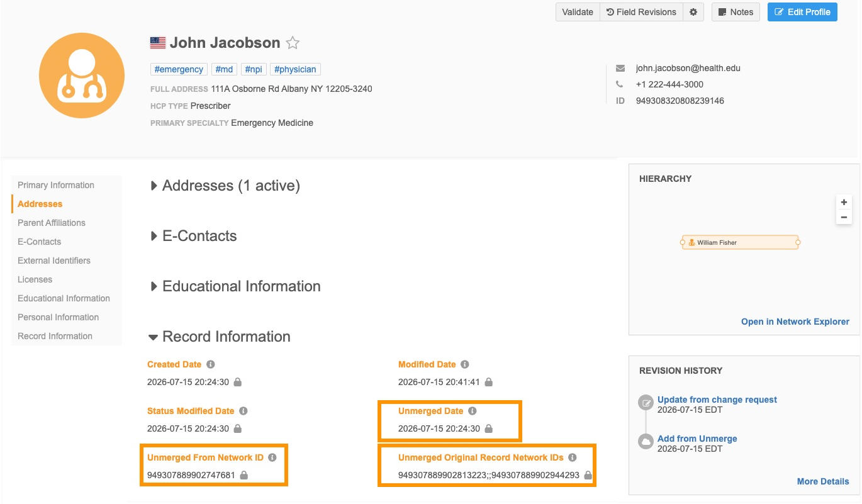Select Addresses in the sidebar
Image resolution: width=862 pixels, height=504 pixels.
(40, 204)
